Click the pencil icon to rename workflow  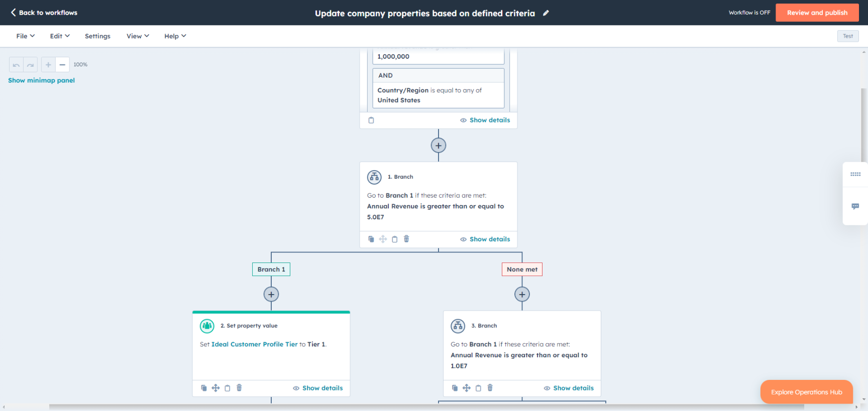coord(546,13)
